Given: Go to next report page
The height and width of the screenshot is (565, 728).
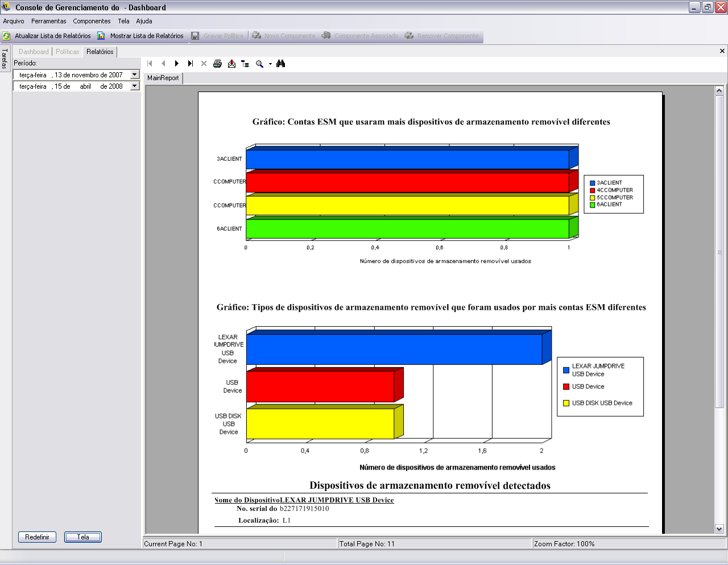Looking at the screenshot, I should click(177, 64).
